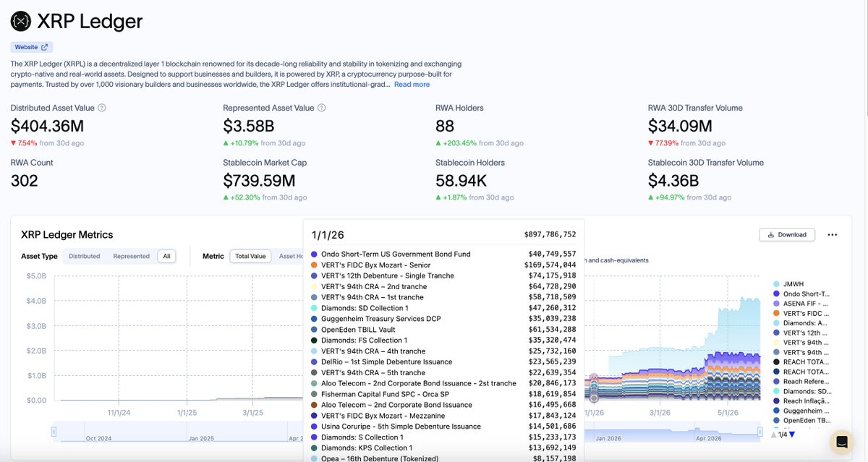The image size is (868, 462).
Task: Toggle Diamonds: A... series in legend
Action: click(x=801, y=323)
